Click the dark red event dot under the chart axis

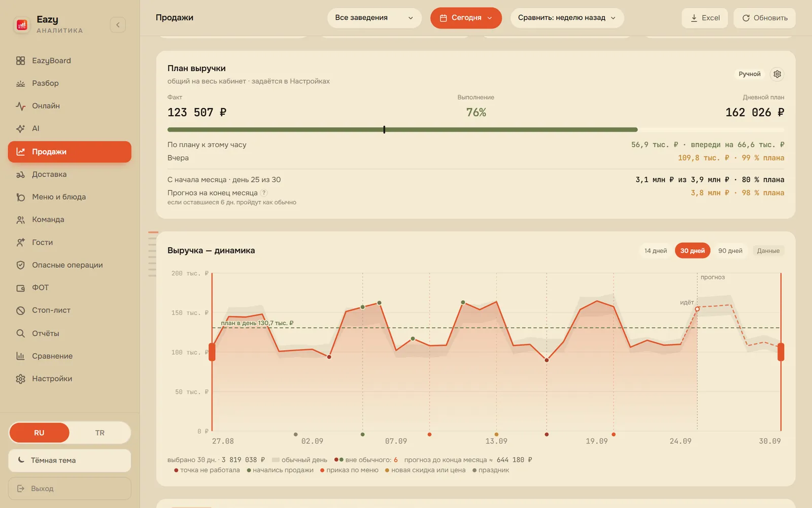547,434
